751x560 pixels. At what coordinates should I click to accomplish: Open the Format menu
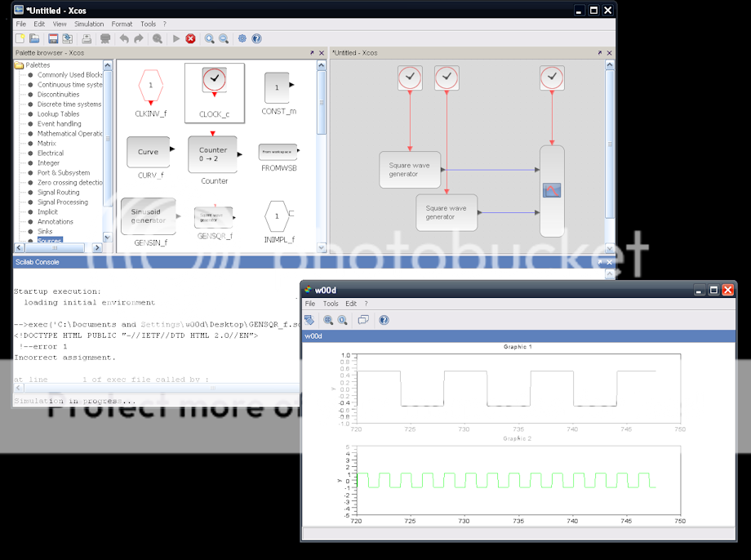pos(122,24)
